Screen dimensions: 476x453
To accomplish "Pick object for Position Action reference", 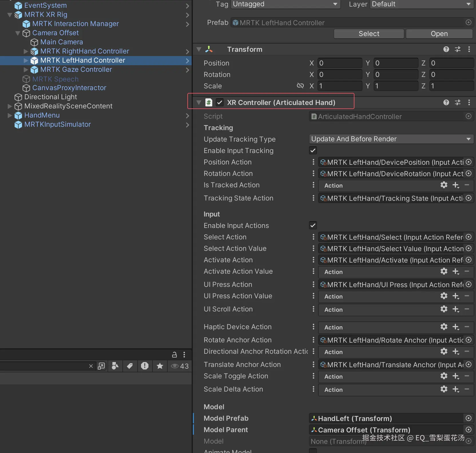I will [x=469, y=162].
